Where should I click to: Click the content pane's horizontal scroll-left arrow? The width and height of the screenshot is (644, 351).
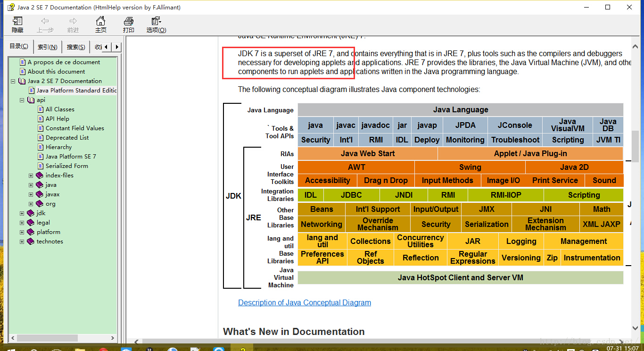pyautogui.click(x=137, y=342)
